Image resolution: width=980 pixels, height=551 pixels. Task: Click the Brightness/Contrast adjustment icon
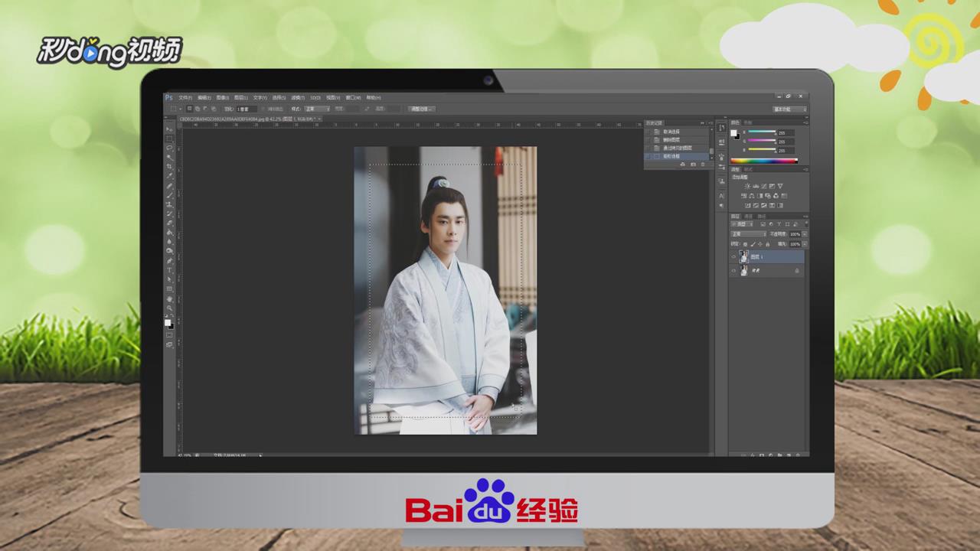coord(747,186)
